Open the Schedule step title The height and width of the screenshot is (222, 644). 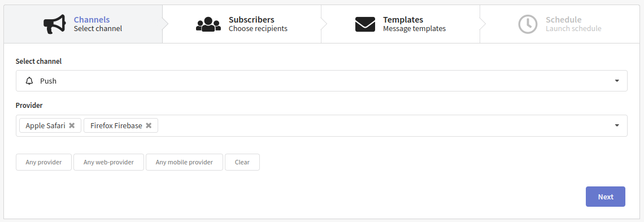564,19
